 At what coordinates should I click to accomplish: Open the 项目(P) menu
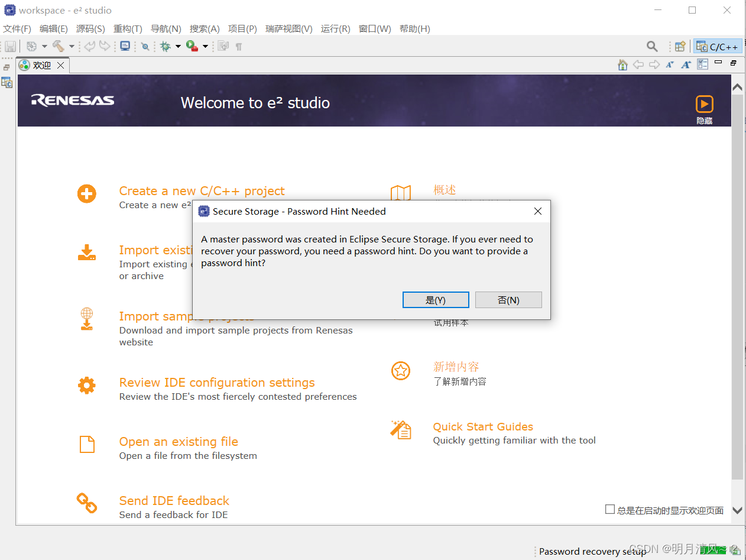coord(242,28)
